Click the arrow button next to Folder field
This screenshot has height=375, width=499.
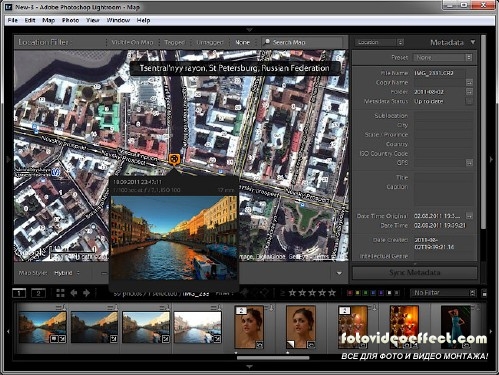point(469,92)
